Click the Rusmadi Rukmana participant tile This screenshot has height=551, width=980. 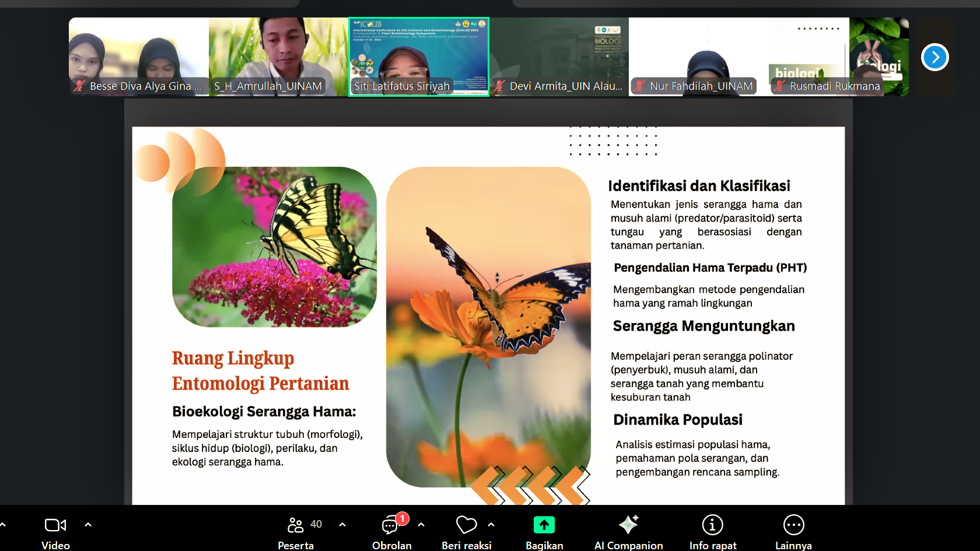[839, 57]
